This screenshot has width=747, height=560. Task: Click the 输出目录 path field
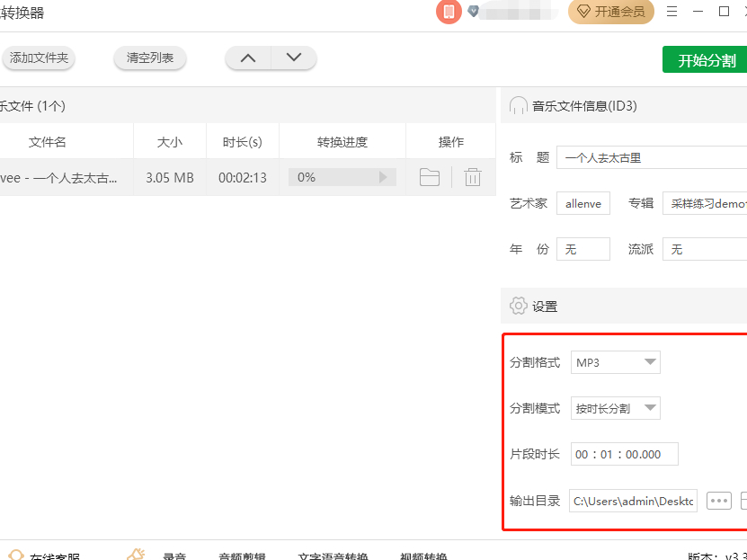[633, 501]
